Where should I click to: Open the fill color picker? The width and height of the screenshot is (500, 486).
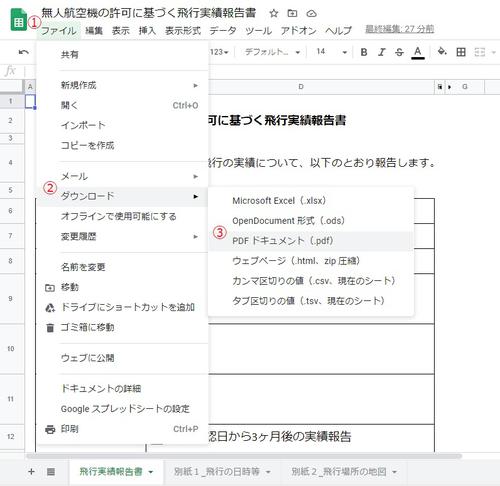click(x=442, y=52)
